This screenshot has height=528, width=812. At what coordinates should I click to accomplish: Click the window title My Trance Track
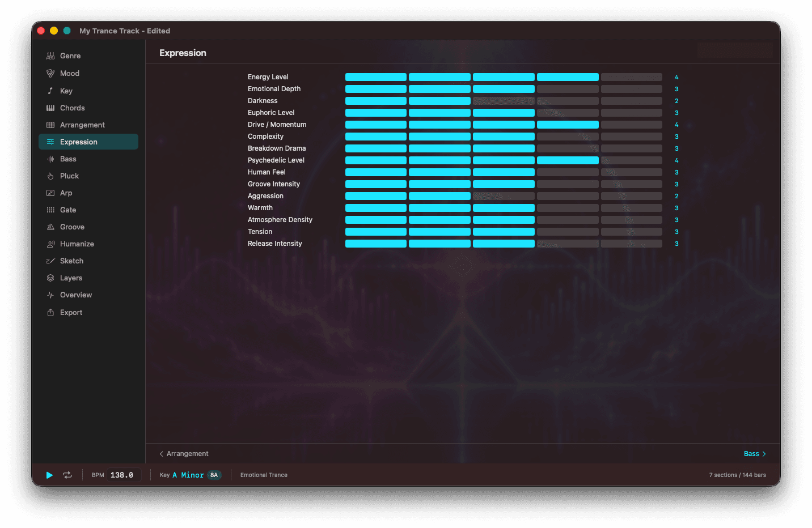point(125,31)
